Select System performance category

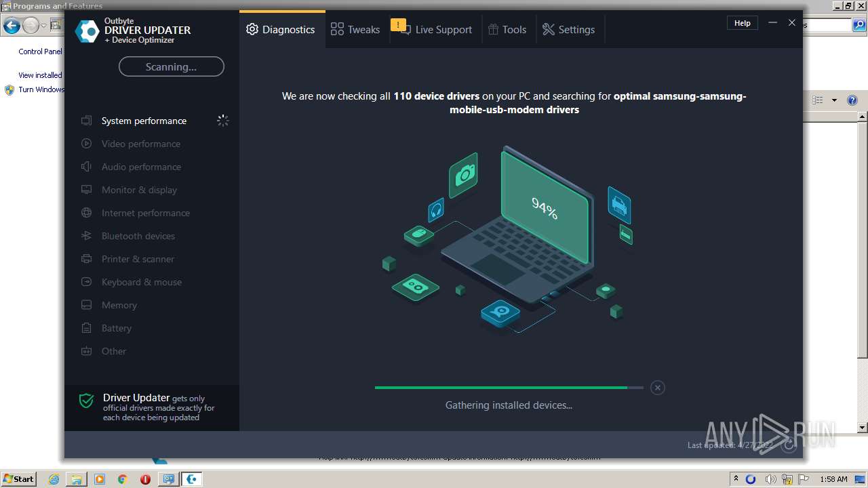(144, 121)
